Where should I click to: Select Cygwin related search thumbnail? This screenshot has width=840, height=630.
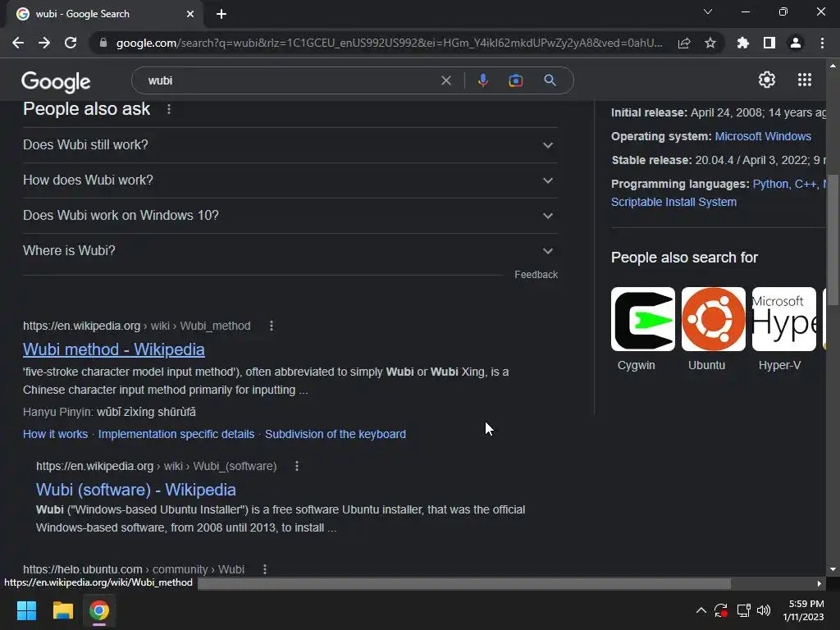[643, 319]
